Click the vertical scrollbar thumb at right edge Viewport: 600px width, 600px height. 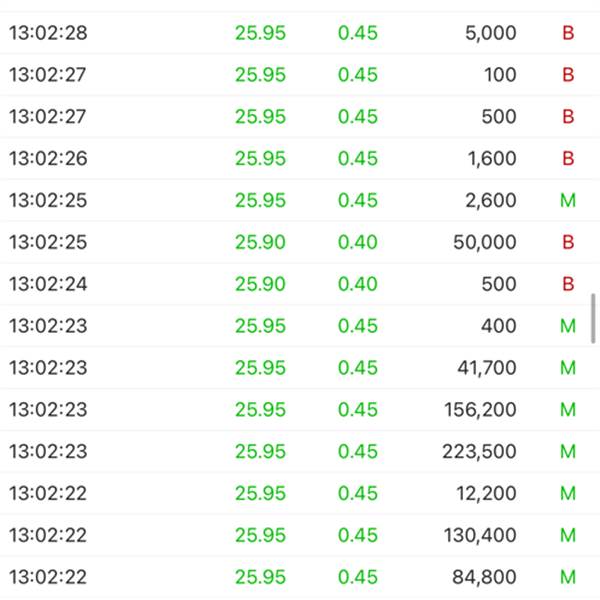(x=593, y=318)
